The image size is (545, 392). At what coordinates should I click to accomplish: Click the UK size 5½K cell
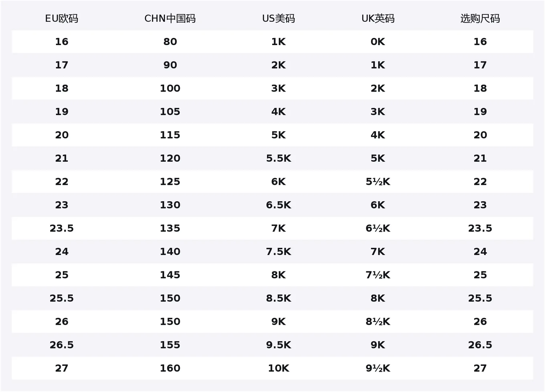[x=378, y=182]
